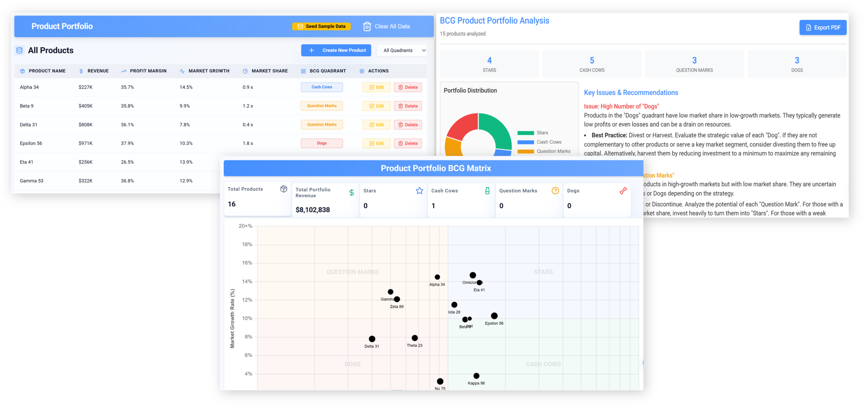Click the Stars star icon in matrix
The width and height of the screenshot is (868, 407).
point(419,191)
